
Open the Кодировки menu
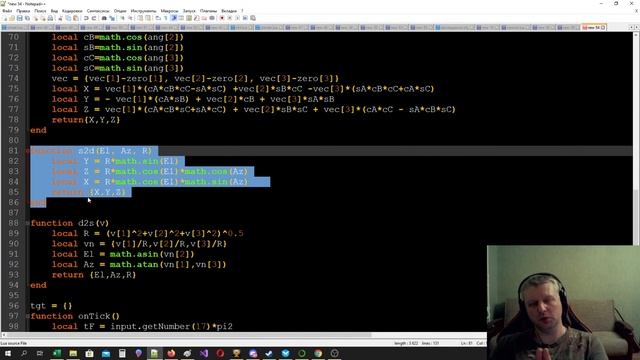pyautogui.click(x=72, y=11)
